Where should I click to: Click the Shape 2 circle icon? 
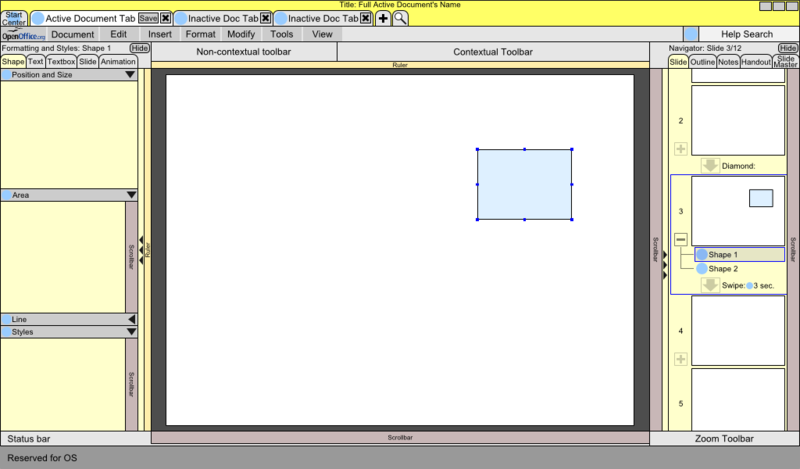tap(701, 269)
